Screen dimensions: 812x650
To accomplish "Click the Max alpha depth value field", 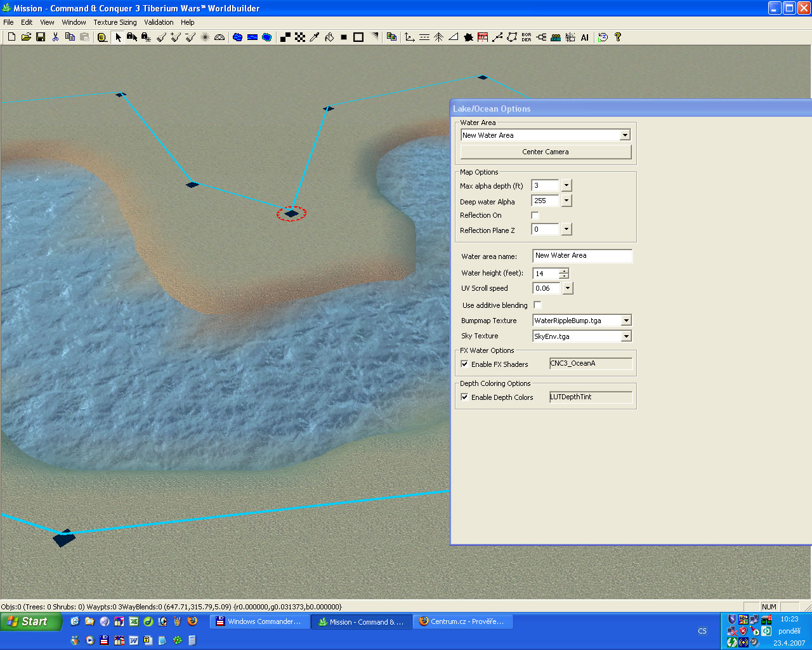I will click(x=546, y=186).
